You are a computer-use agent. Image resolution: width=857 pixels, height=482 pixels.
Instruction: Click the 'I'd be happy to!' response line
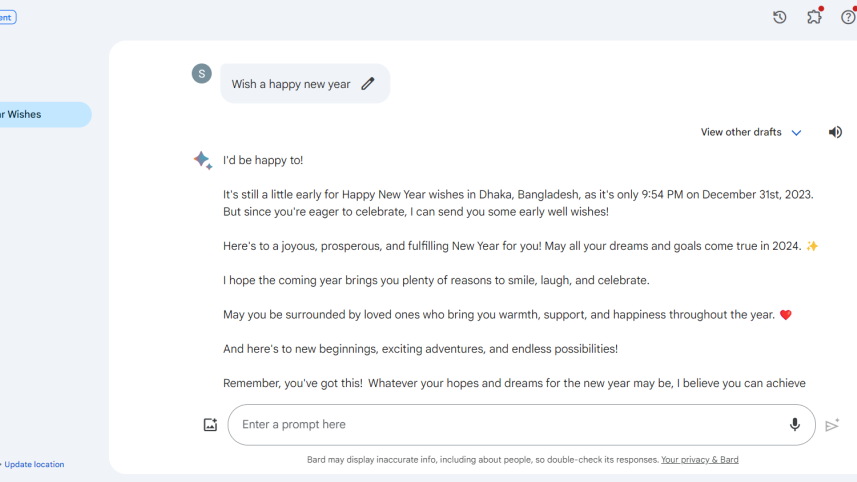(x=263, y=160)
